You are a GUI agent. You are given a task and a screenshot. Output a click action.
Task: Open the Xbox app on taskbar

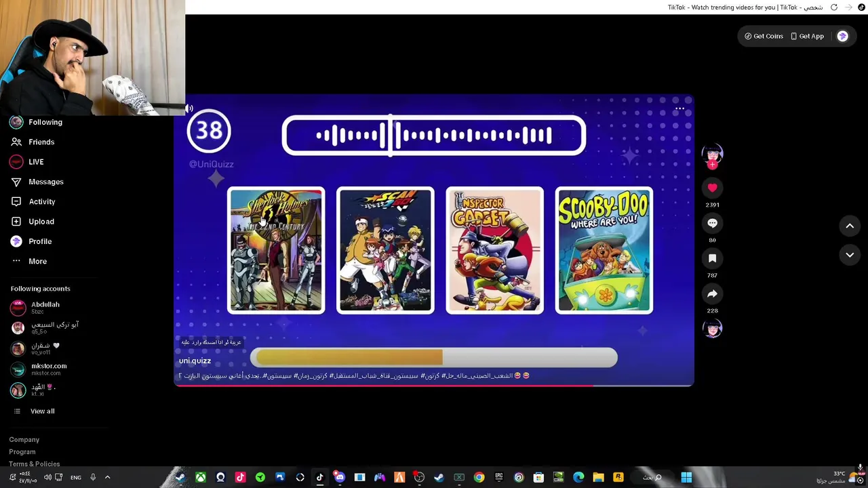[x=200, y=477]
